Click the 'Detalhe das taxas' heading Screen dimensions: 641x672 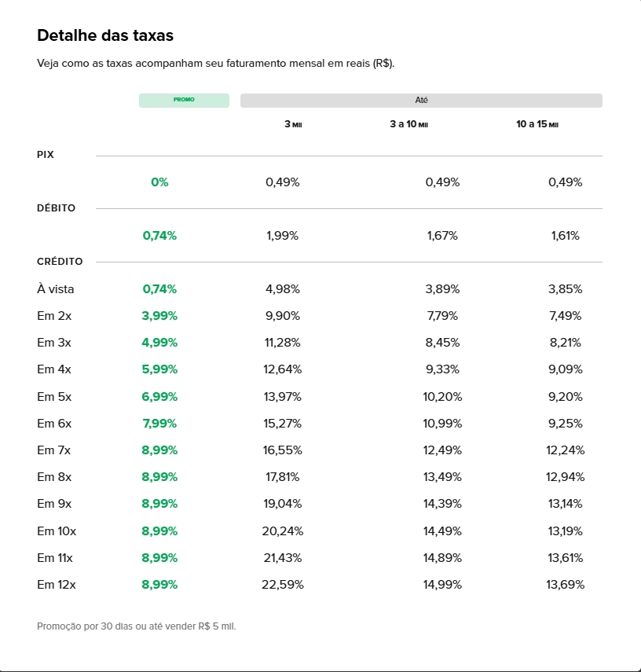(105, 36)
